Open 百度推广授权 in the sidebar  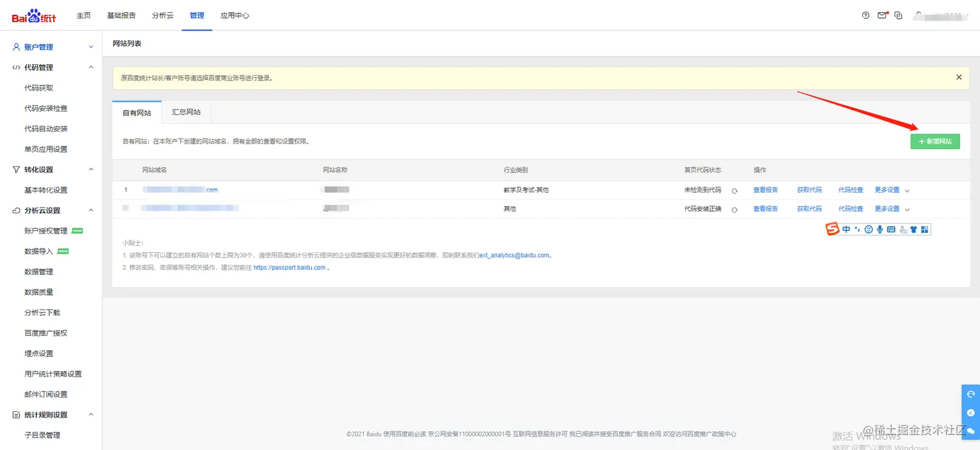(46, 333)
